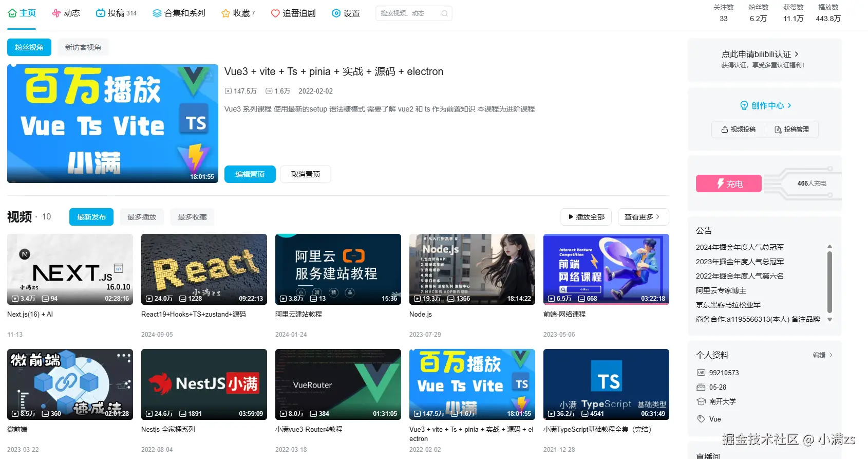
Task: Open the React yellow-blocks video thumbnail
Action: pyautogui.click(x=204, y=269)
